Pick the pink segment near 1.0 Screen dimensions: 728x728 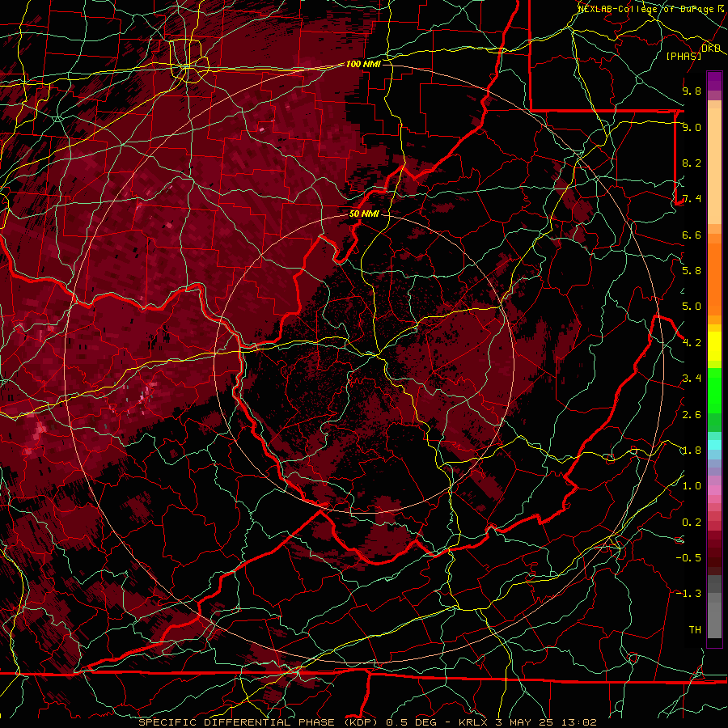pos(714,490)
